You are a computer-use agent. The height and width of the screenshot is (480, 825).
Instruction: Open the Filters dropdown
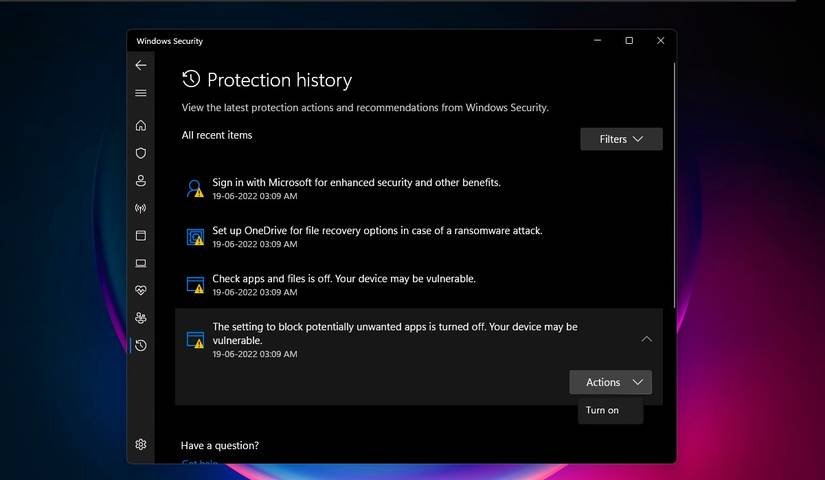(x=621, y=139)
